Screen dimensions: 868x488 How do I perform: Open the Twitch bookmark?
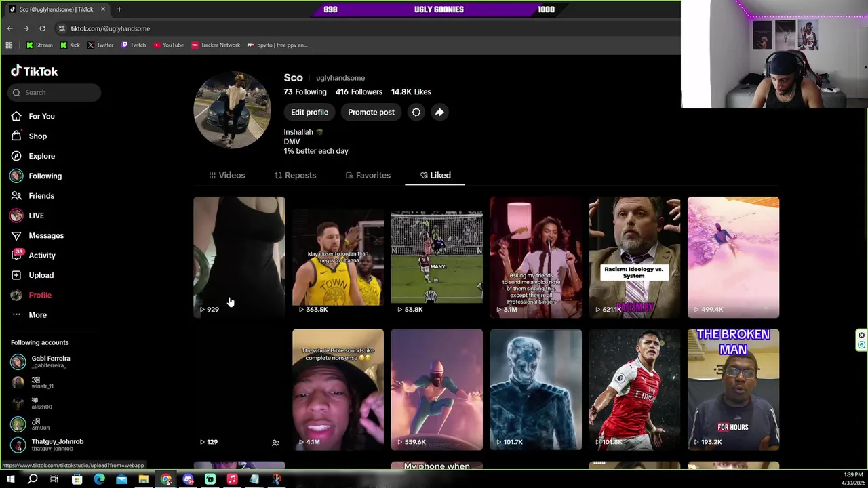(134, 45)
